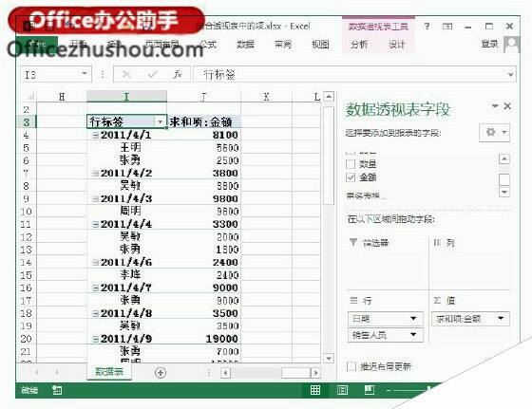This screenshot has width=532, height=409.
Task: Open the Name Box dropdown arrow
Action: 85,73
